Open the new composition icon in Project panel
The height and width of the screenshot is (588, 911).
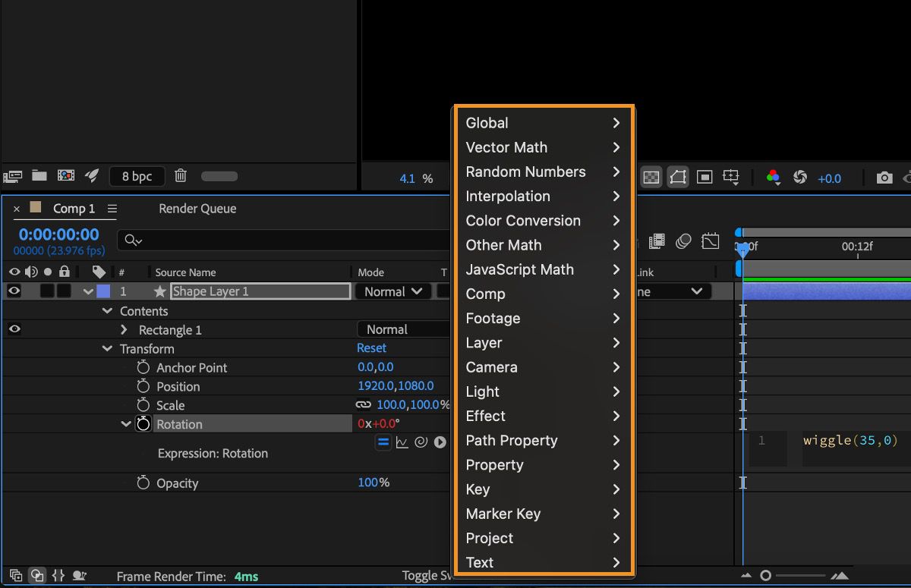tap(66, 176)
